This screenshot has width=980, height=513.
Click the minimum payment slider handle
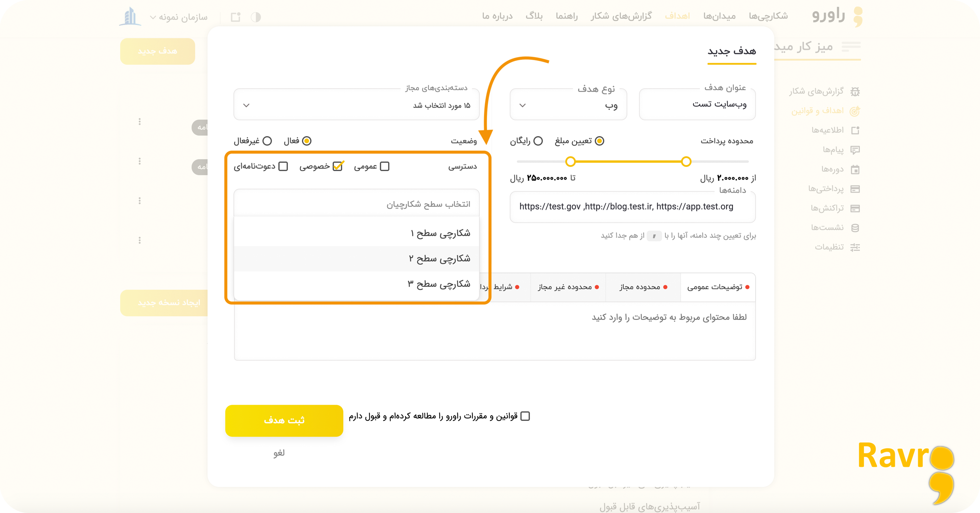pos(686,162)
